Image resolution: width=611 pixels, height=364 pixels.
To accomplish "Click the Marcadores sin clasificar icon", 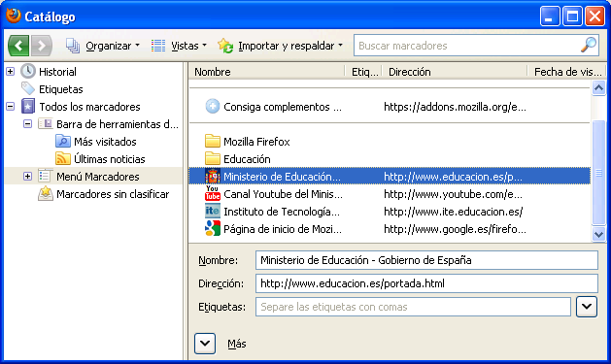I will [x=46, y=193].
